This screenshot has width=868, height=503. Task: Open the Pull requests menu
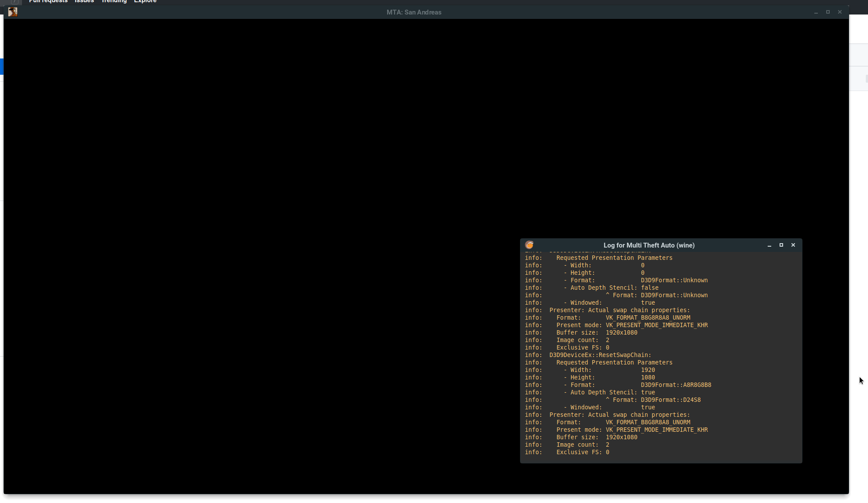[x=48, y=1]
